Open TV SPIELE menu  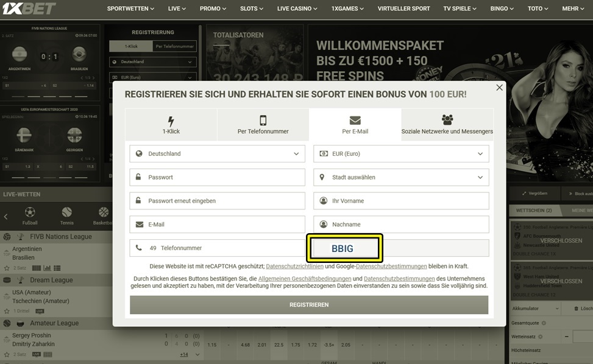click(460, 9)
